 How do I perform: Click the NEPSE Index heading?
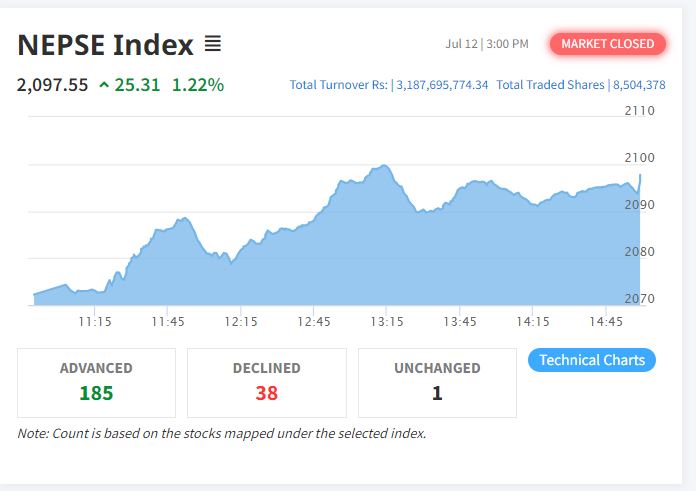[x=106, y=45]
